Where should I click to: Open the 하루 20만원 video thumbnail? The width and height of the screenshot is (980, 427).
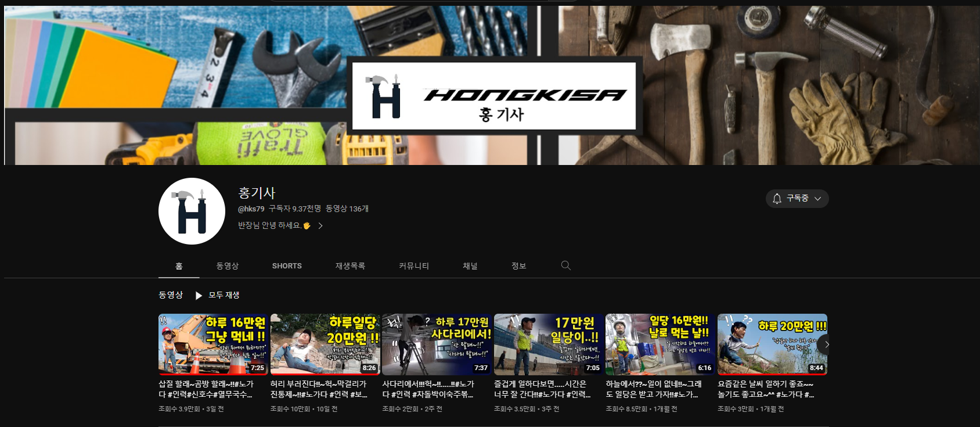pos(772,345)
